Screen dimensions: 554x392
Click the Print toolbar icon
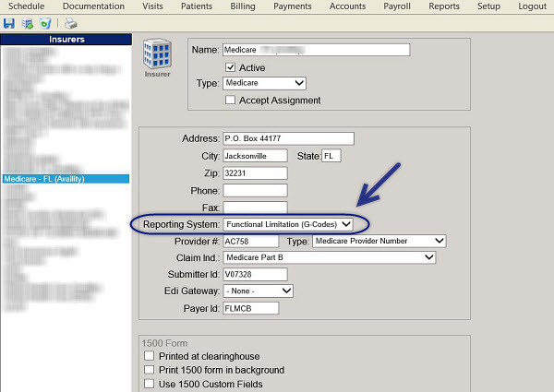(71, 24)
